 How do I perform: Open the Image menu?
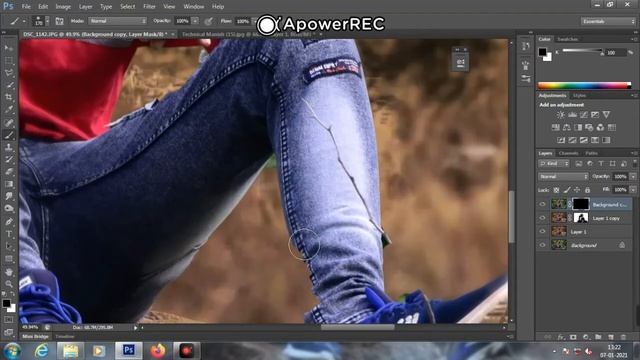tap(63, 7)
